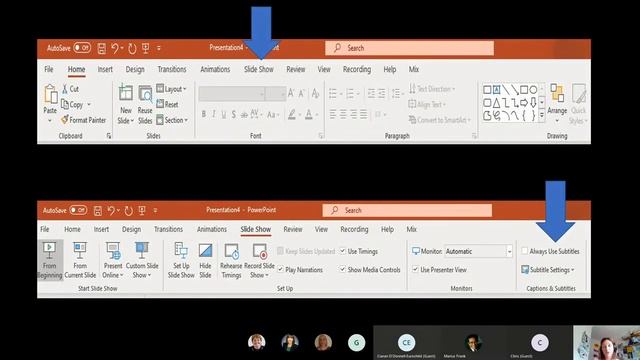This screenshot has height=360, width=640.
Task: Open Design tab in lower ribbon
Action: 131,229
